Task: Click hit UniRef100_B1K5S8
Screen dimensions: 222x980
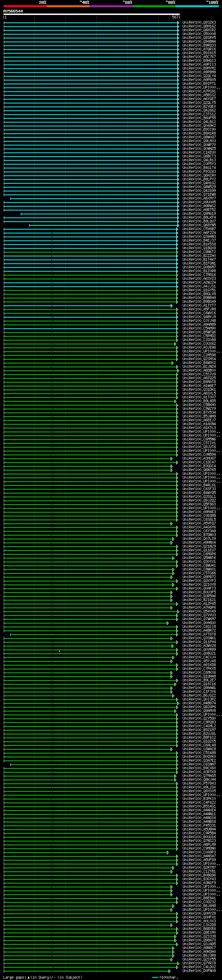Action: coord(199,244)
